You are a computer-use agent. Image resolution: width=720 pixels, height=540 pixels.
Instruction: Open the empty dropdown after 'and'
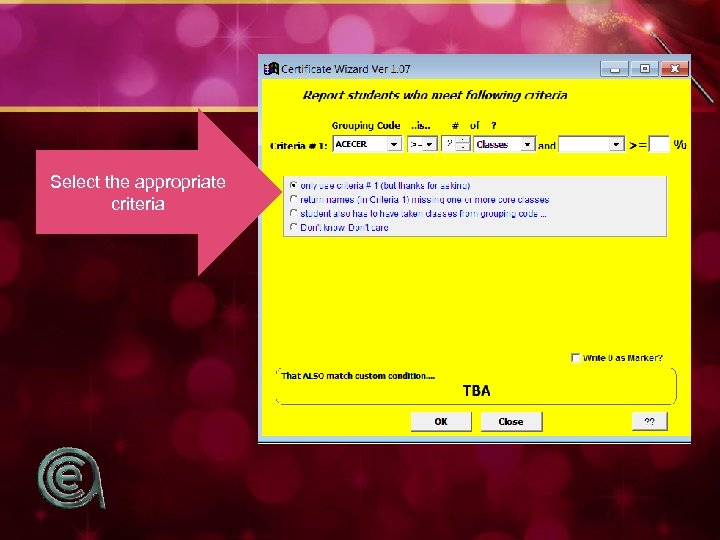tap(616, 145)
